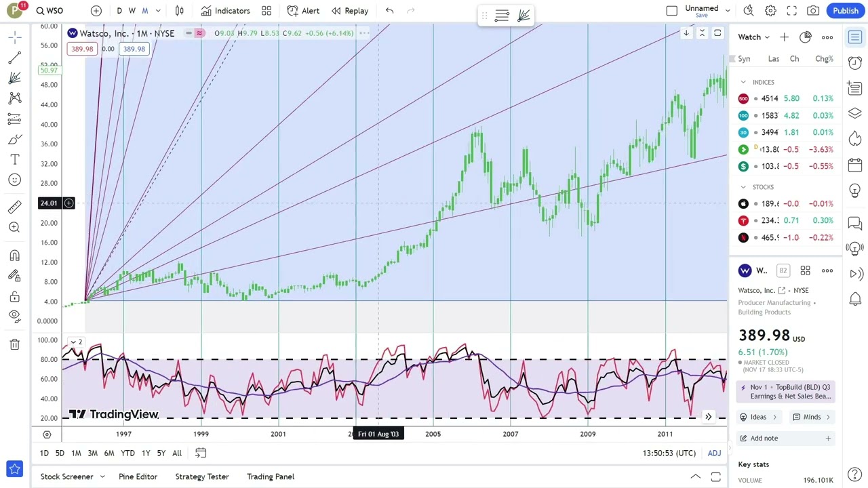Select the 189.6 stock row in watchlist
Image resolution: width=868 pixels, height=488 pixels.
pos(786,203)
